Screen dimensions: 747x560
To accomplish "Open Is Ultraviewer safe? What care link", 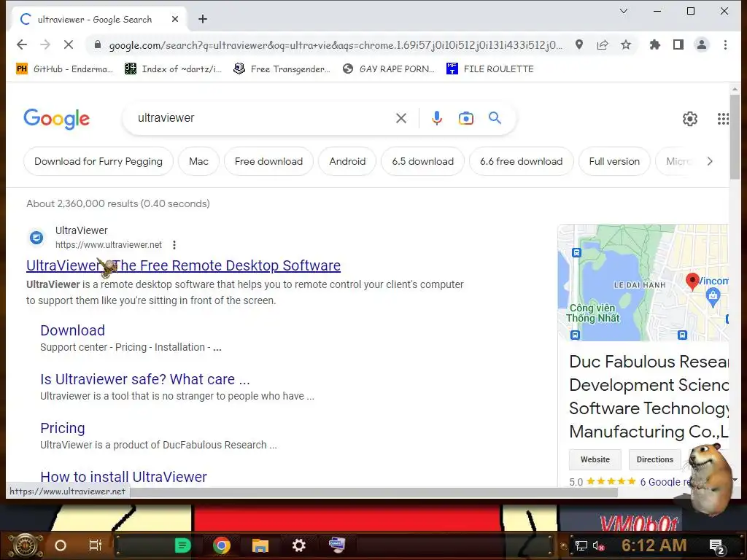I will click(x=145, y=379).
